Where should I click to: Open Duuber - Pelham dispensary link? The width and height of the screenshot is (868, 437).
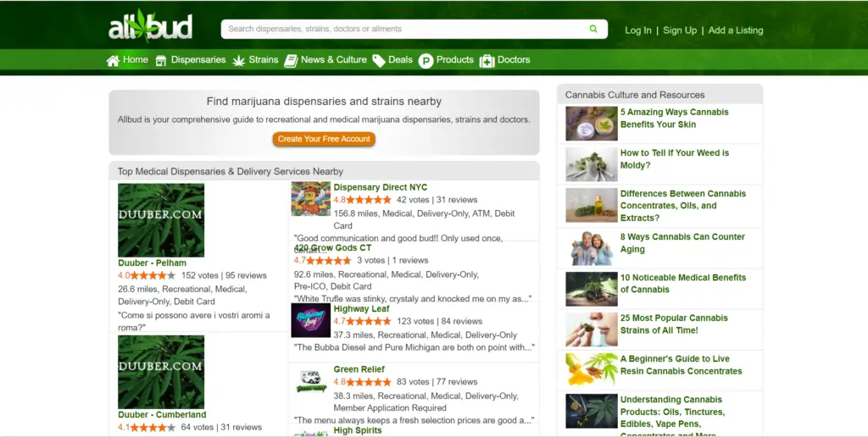pos(153,263)
